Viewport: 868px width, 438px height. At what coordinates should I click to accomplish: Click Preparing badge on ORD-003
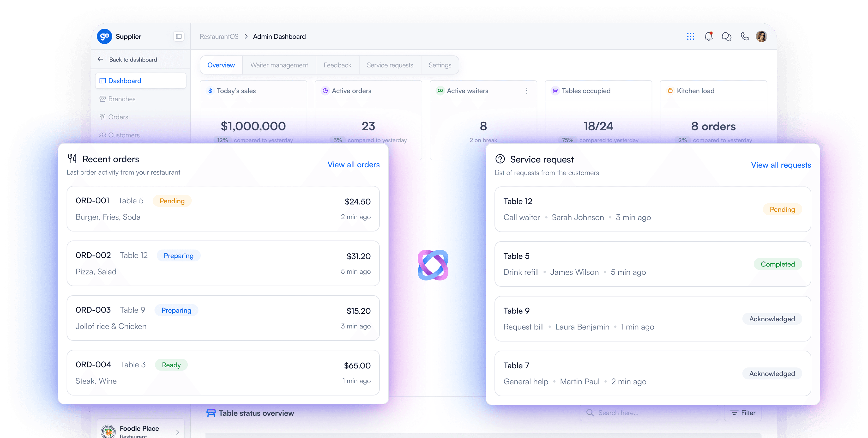(x=176, y=310)
